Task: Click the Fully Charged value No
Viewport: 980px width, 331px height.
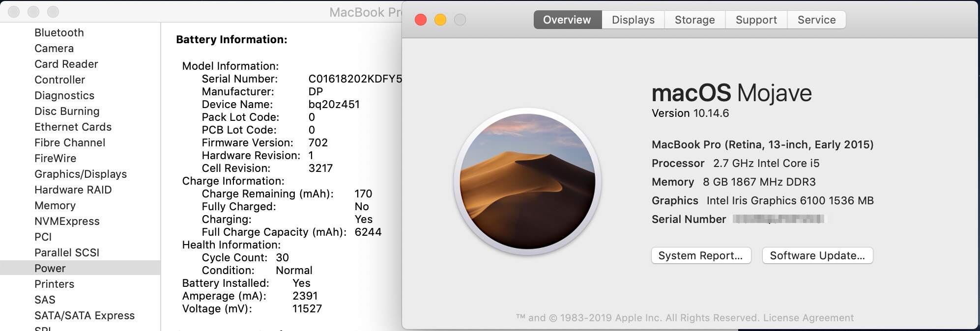Action: click(x=362, y=206)
